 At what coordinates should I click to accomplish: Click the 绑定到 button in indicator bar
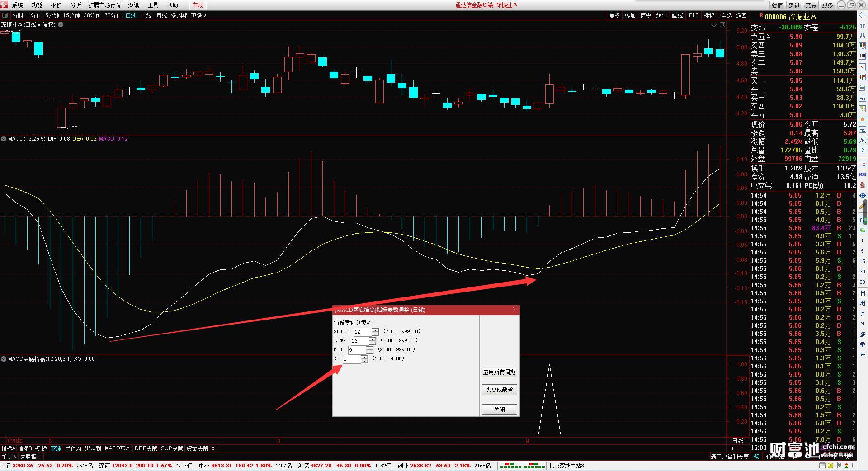tap(93, 448)
